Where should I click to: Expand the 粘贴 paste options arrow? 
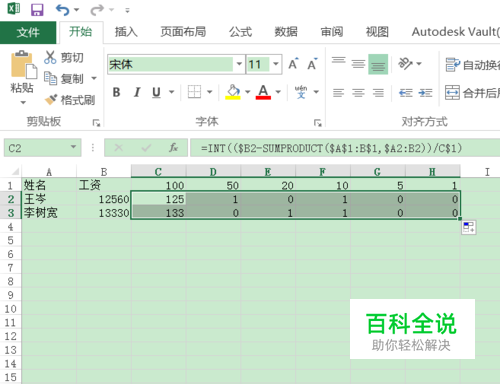(x=23, y=102)
